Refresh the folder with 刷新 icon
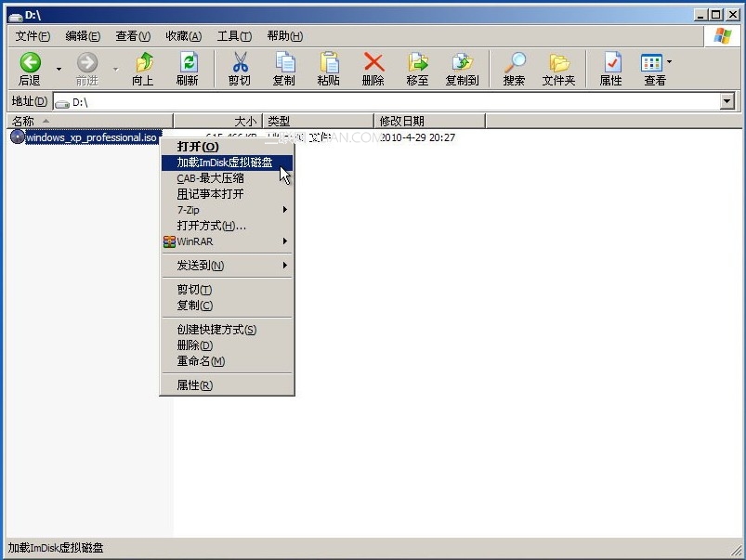 point(188,62)
